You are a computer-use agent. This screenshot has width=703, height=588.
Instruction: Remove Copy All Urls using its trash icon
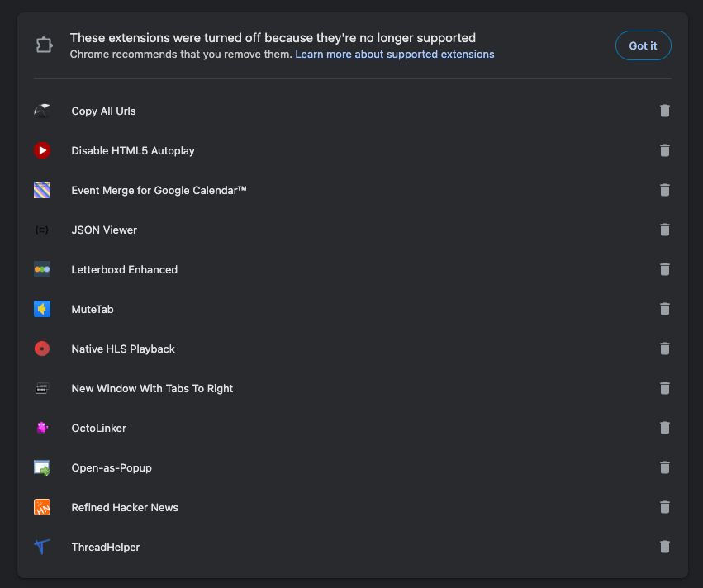point(664,111)
